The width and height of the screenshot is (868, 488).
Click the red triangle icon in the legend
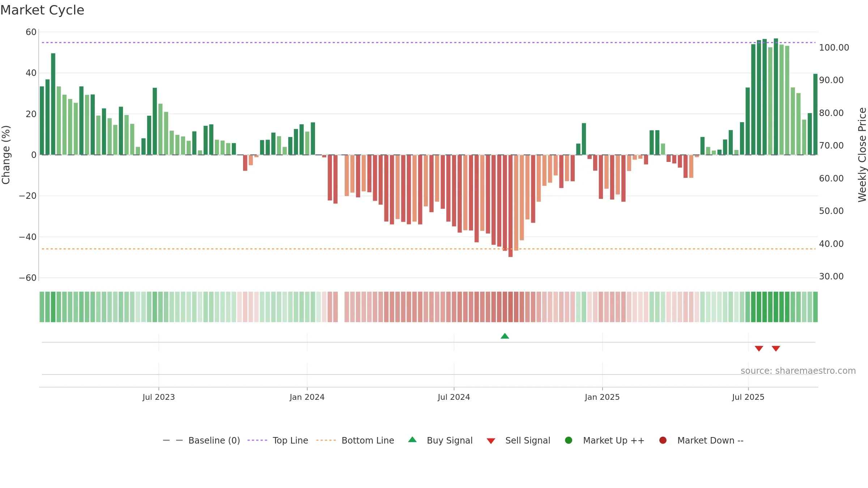point(491,441)
